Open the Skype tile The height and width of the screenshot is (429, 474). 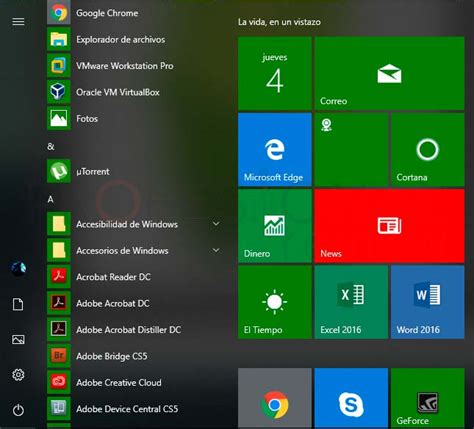[351, 398]
